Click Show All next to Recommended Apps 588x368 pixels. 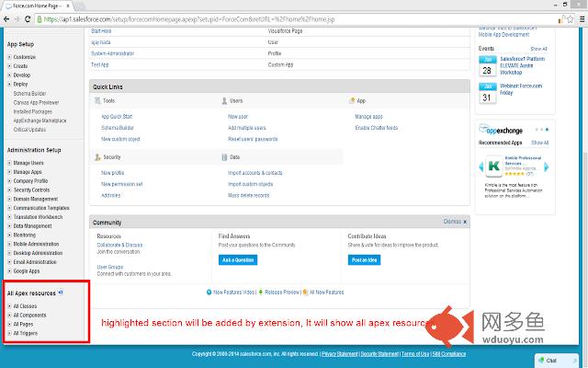(x=539, y=143)
